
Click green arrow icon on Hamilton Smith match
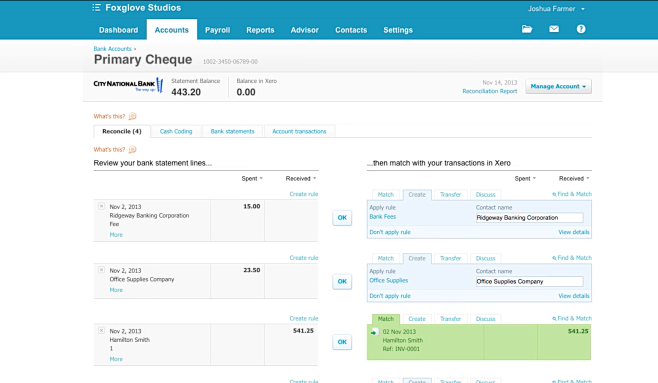point(374,332)
